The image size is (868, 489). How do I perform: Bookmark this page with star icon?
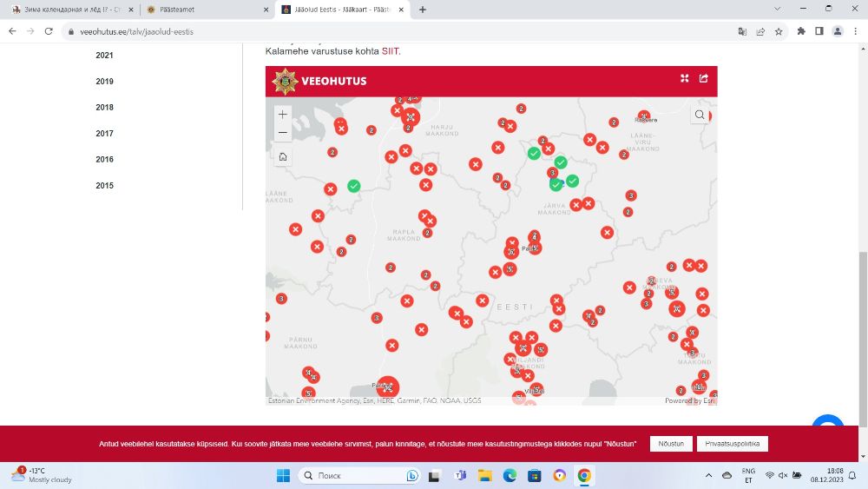coord(779,31)
